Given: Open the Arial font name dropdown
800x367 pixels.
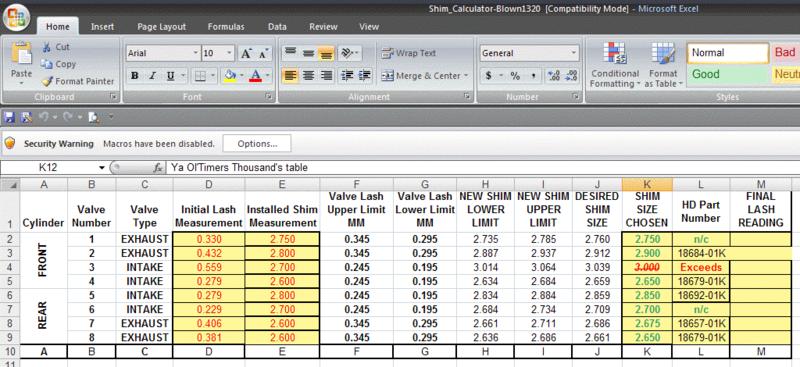Looking at the screenshot, I should (196, 53).
